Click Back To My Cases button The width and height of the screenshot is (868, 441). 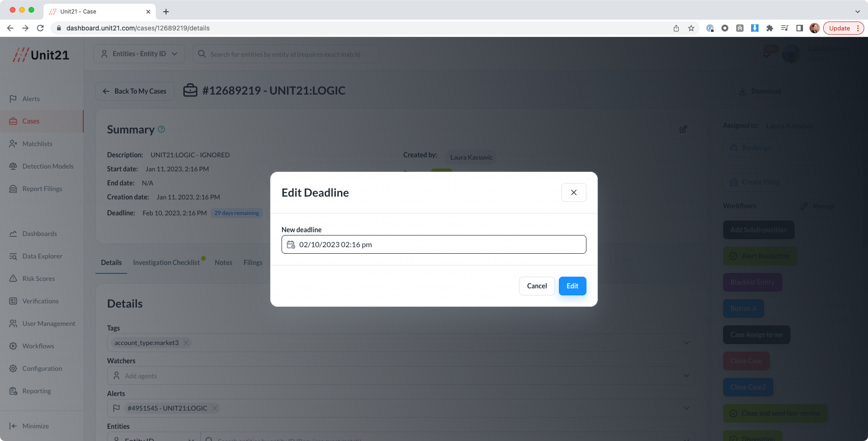point(135,91)
